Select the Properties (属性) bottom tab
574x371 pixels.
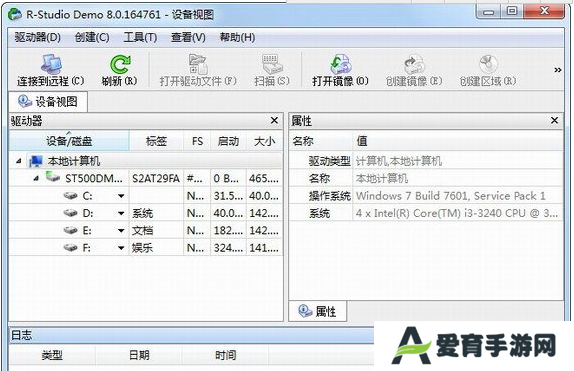pos(318,311)
